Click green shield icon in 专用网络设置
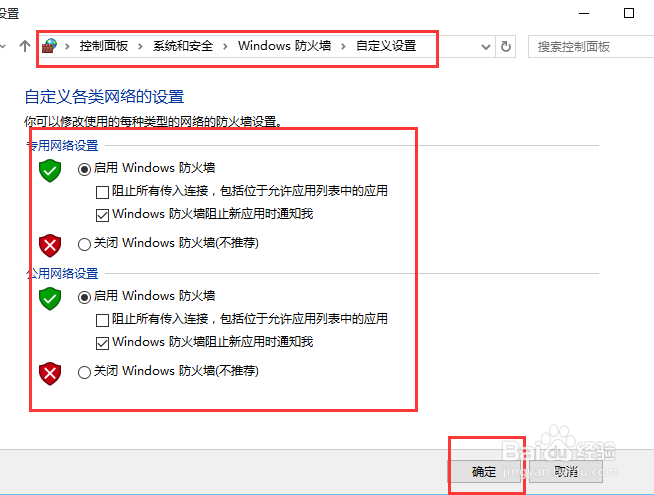Image resolution: width=654 pixels, height=495 pixels. (50, 171)
